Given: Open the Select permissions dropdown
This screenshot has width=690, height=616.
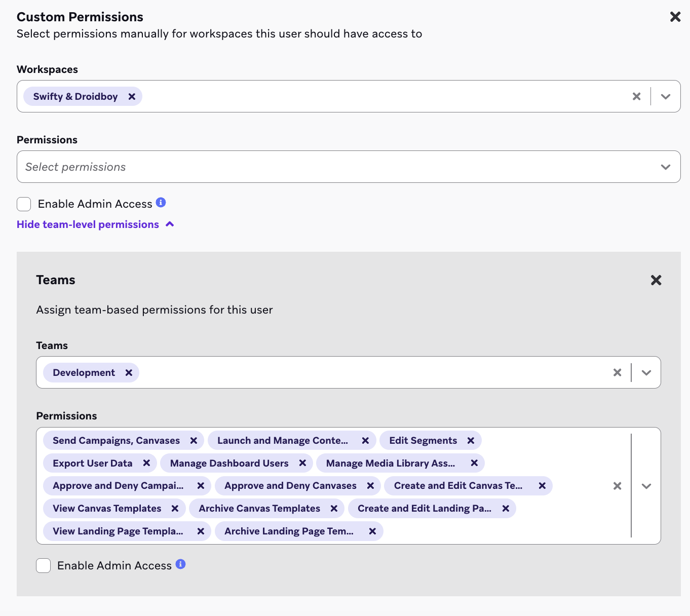Looking at the screenshot, I should [x=349, y=167].
